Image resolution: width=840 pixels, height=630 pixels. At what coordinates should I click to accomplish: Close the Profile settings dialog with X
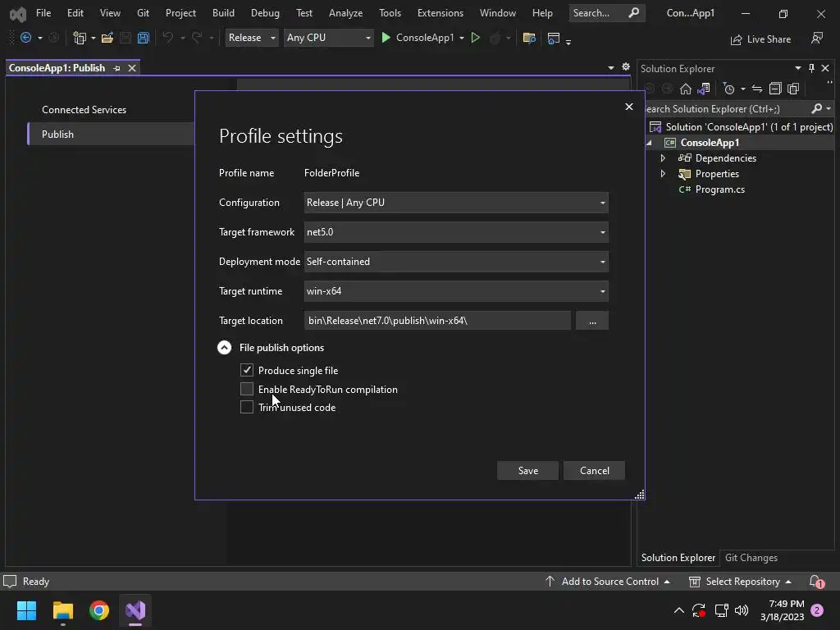[x=629, y=107]
